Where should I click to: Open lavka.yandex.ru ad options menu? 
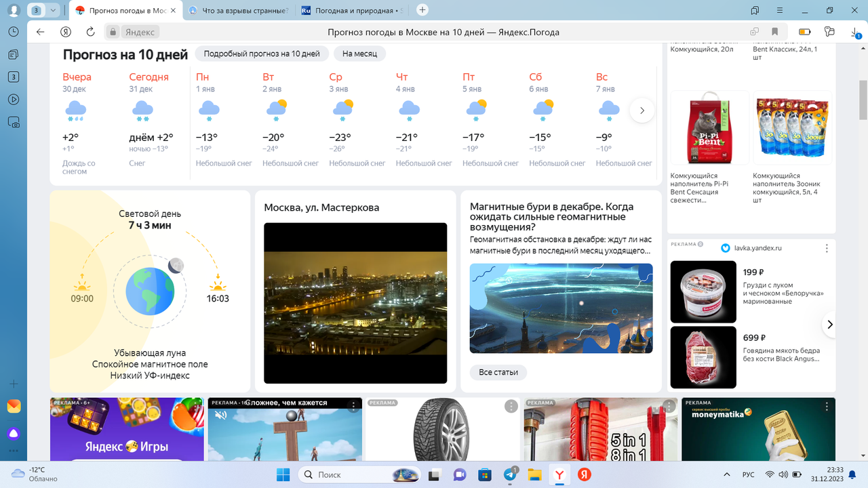coord(827,248)
